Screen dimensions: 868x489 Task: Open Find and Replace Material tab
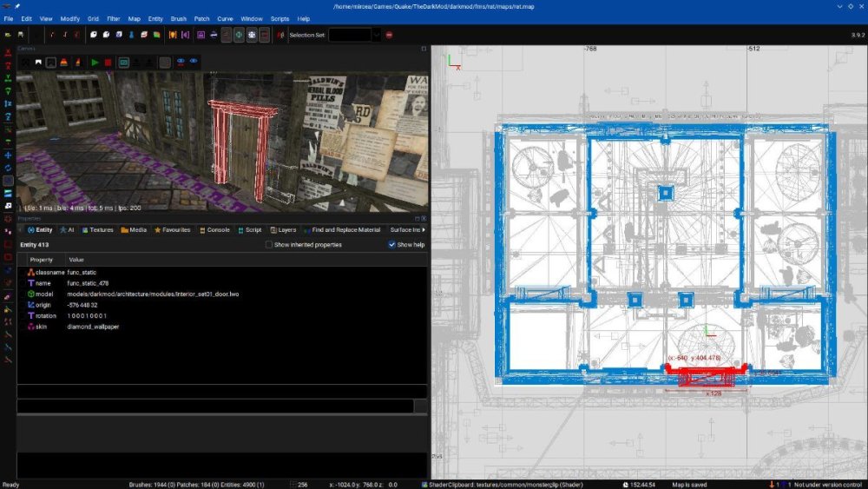click(341, 229)
